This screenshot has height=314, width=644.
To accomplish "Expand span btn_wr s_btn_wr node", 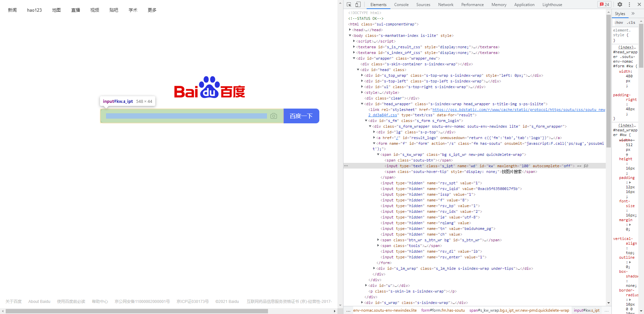I will (x=378, y=240).
